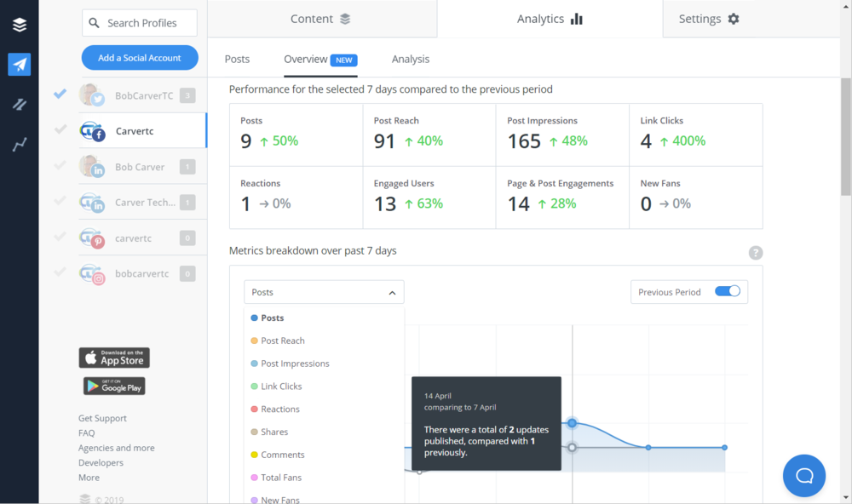Viewport: 852px width, 504px height.
Task: Open the Content tab
Action: (320, 18)
